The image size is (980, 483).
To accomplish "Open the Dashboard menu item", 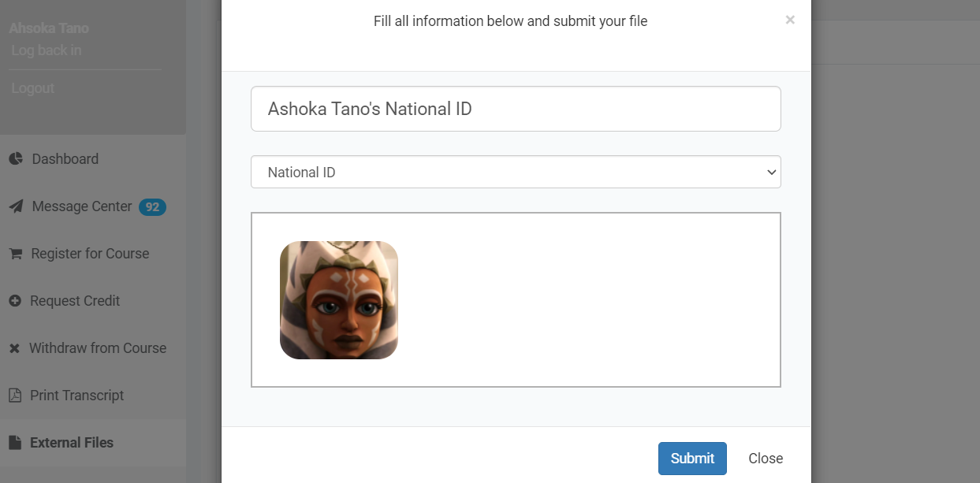I will click(65, 159).
